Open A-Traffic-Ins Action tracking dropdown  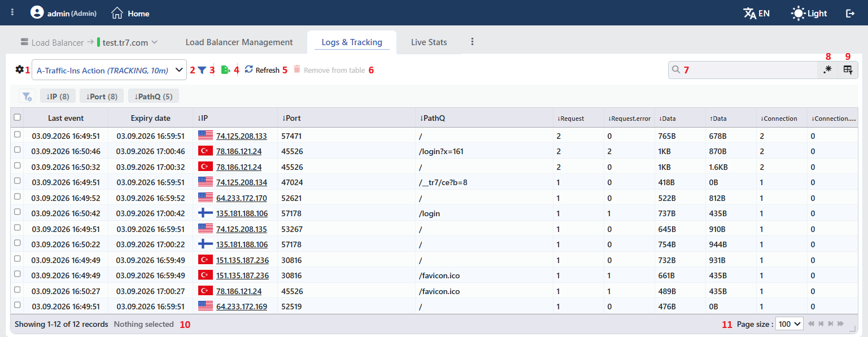109,71
